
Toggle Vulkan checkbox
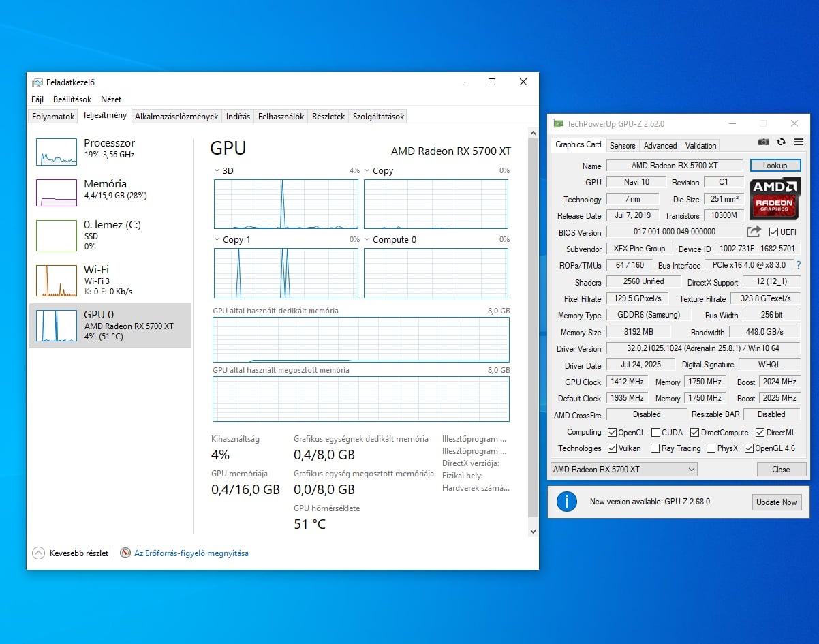click(x=612, y=448)
